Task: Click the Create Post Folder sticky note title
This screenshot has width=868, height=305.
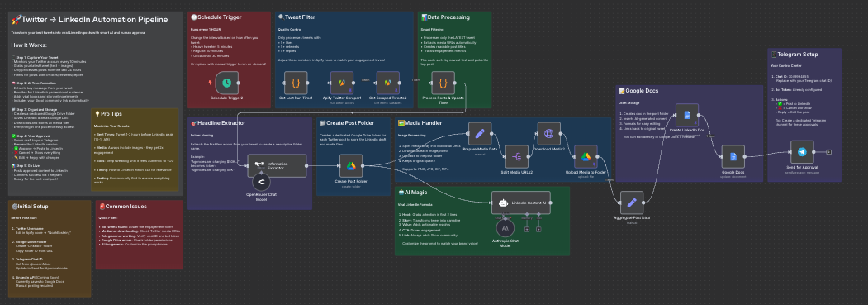Action: coord(347,123)
